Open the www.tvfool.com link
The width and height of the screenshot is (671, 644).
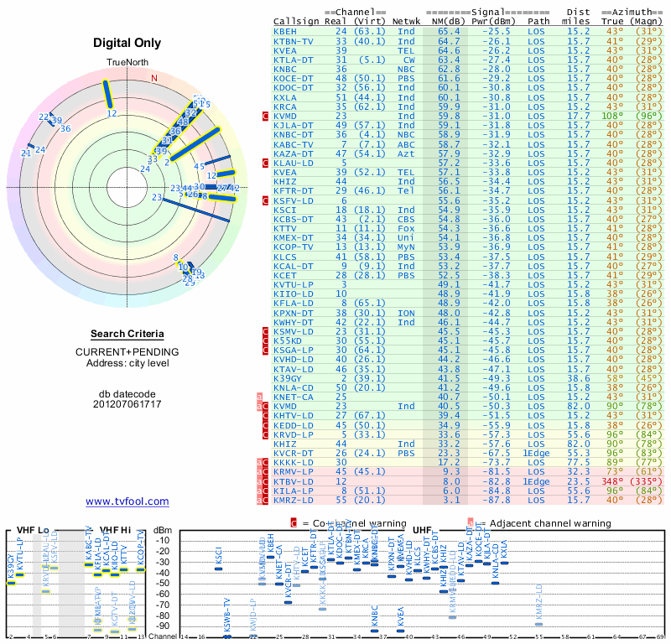click(x=127, y=501)
